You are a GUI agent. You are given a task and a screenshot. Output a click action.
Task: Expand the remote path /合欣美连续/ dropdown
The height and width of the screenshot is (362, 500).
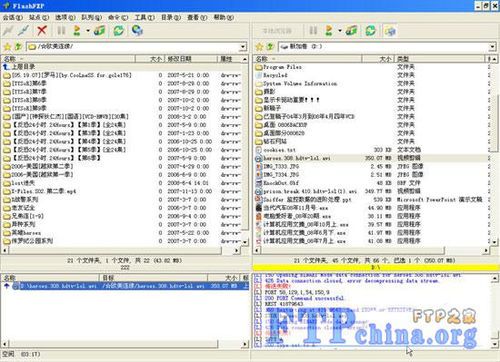[x=243, y=47]
